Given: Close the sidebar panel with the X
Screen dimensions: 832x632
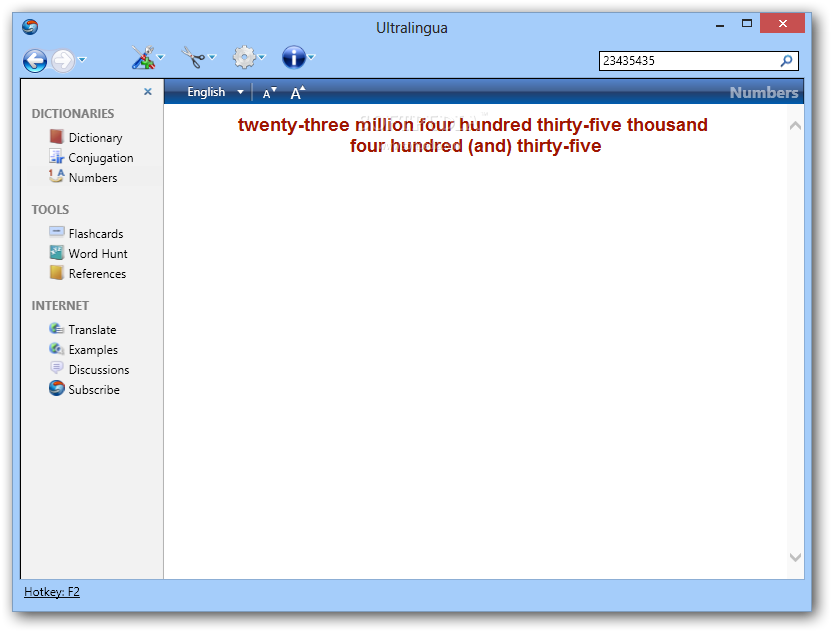Looking at the screenshot, I should [148, 92].
